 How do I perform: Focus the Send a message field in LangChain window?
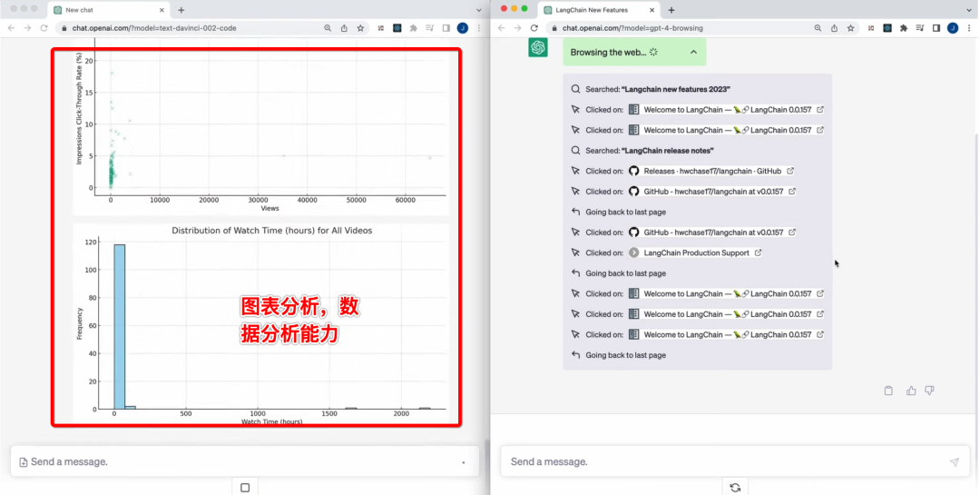tap(735, 461)
